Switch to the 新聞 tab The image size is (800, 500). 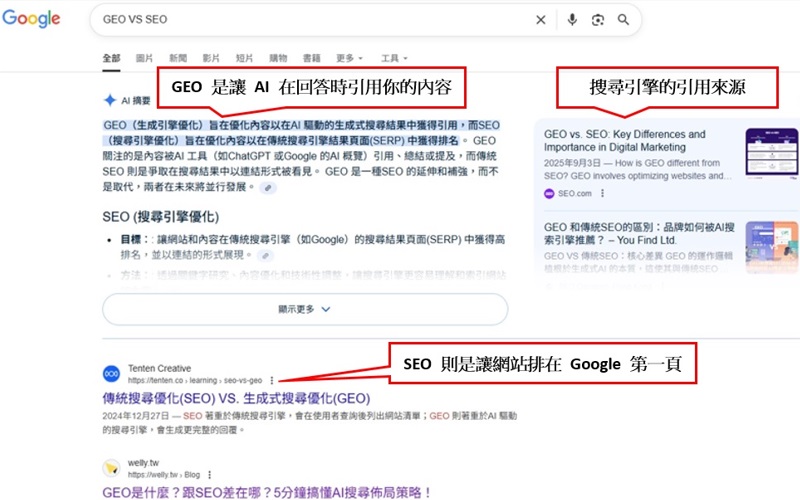178,58
